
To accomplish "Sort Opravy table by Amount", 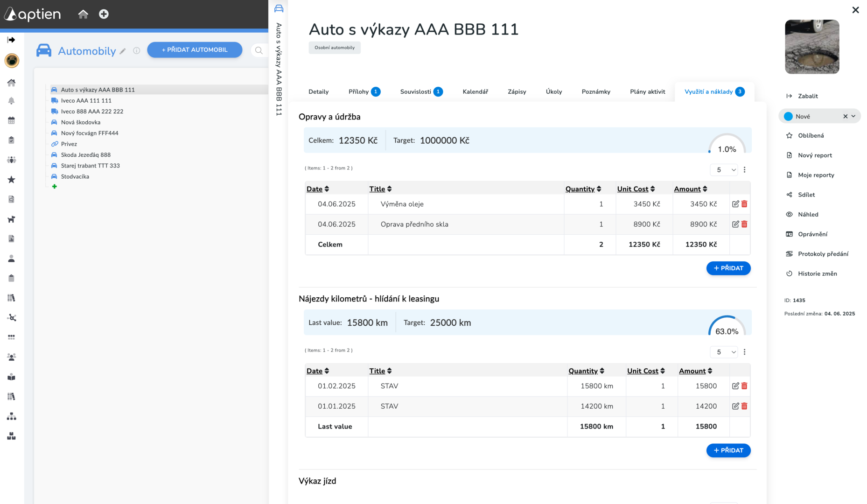I will point(691,189).
